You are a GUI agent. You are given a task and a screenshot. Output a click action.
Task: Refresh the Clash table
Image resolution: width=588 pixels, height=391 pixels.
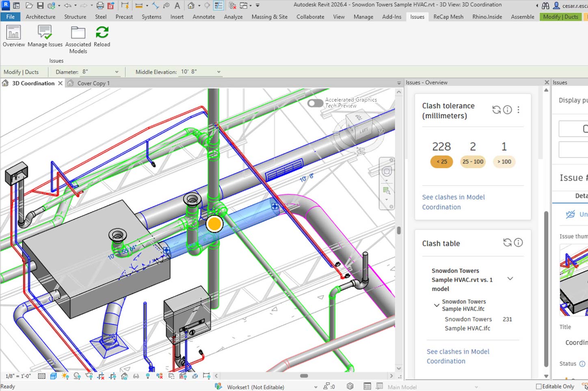click(x=507, y=243)
